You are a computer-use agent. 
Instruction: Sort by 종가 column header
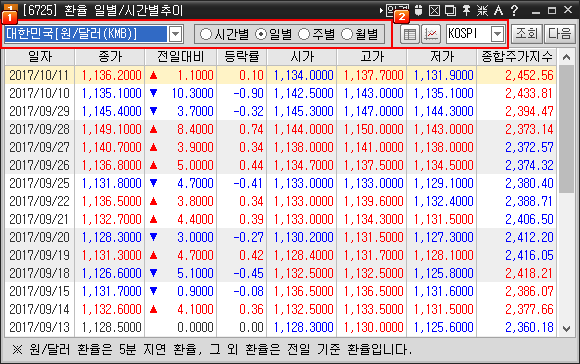click(x=110, y=57)
